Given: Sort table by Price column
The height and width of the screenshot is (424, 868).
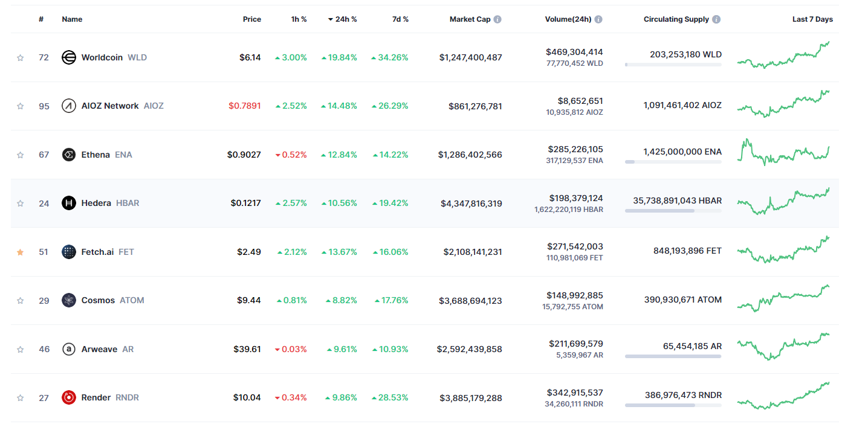Looking at the screenshot, I should coord(252,19).
